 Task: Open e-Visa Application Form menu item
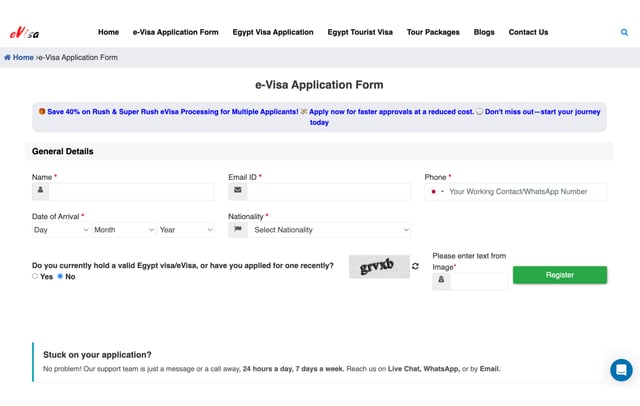(176, 32)
